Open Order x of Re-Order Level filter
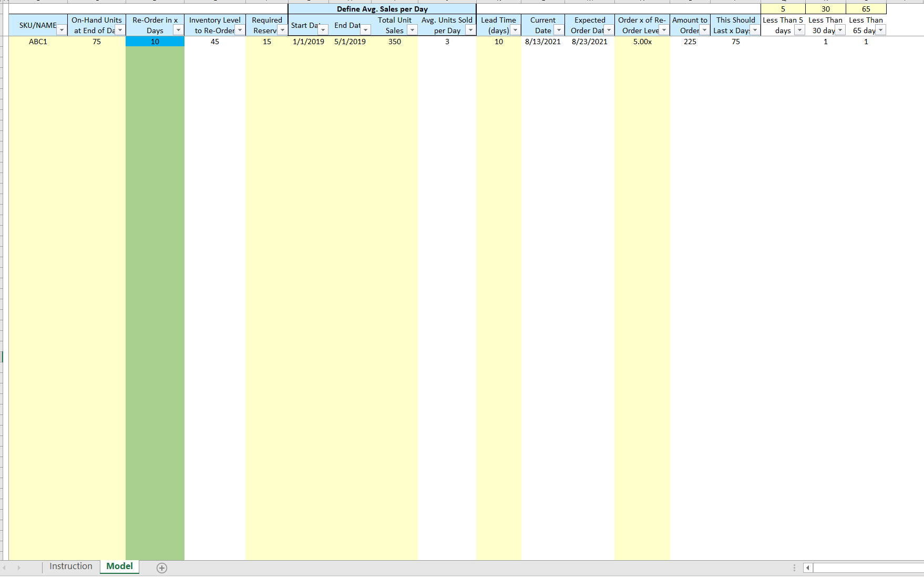 tap(664, 31)
